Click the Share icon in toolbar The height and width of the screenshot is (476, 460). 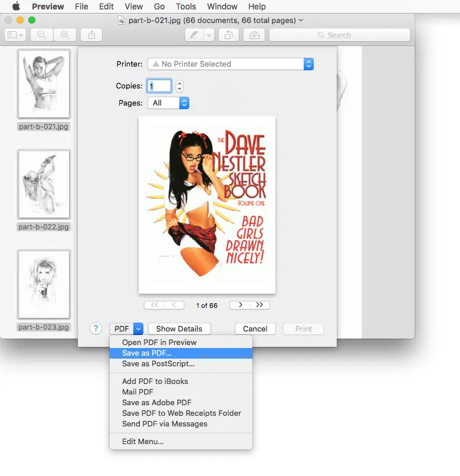[91, 35]
